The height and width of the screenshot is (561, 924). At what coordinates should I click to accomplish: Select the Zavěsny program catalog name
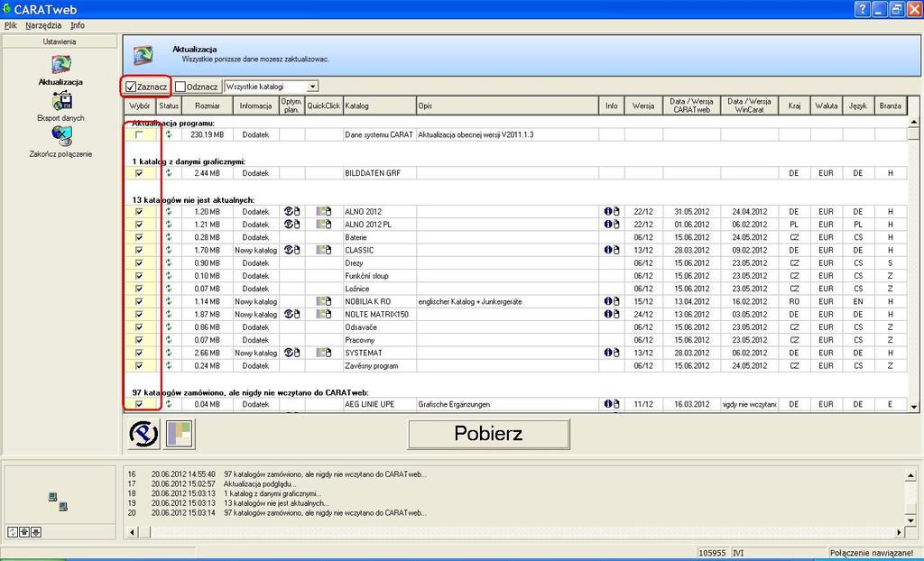coord(371,365)
